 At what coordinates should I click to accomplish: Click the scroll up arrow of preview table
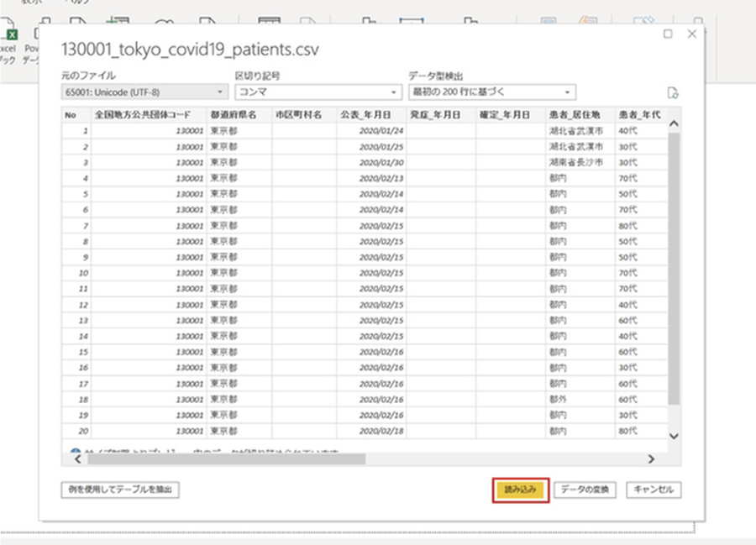point(673,123)
